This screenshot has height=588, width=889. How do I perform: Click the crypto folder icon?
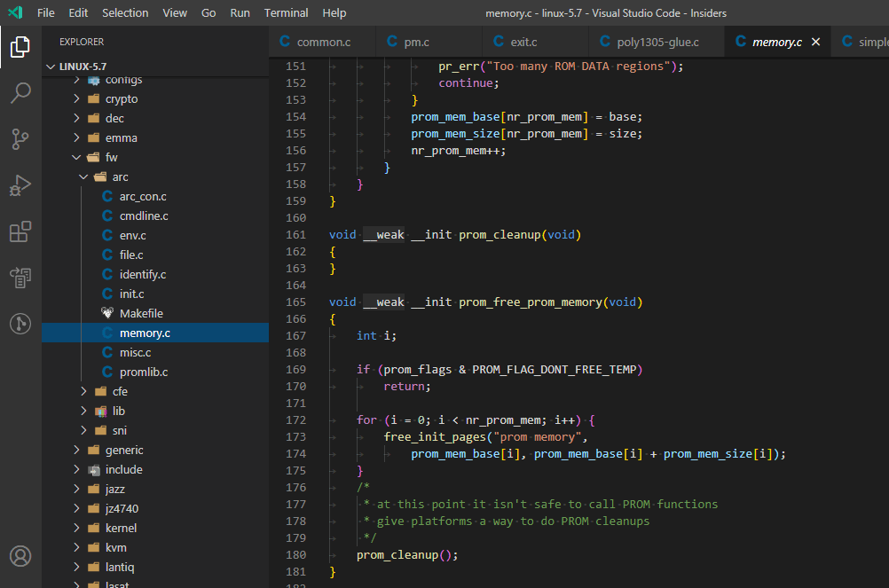click(x=93, y=99)
